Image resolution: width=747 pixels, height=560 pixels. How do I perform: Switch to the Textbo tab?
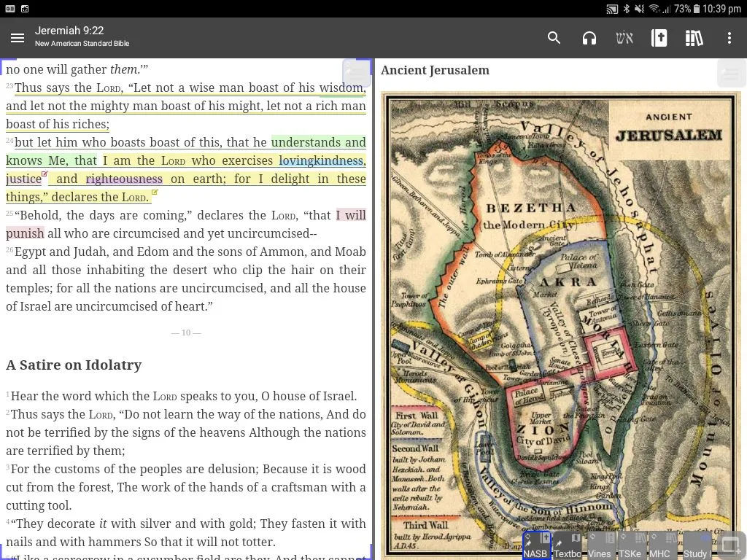[568, 545]
